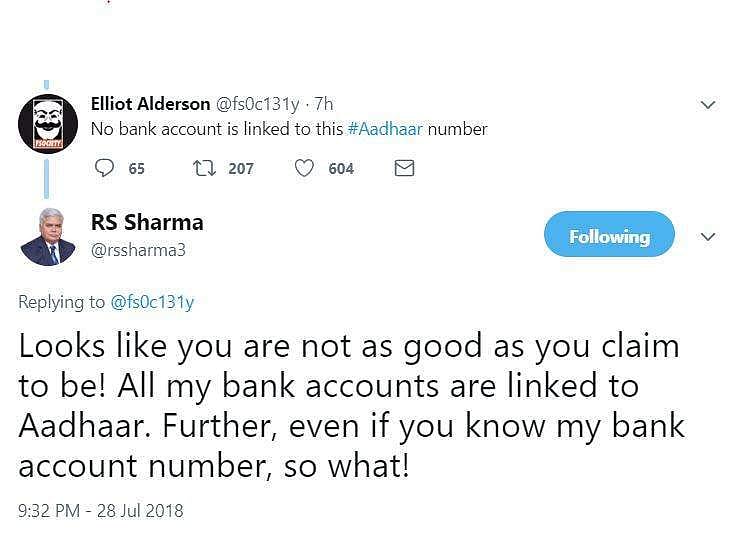This screenshot has width=753, height=540.
Task: Open the #Aadhaar hashtag link
Action: point(385,129)
